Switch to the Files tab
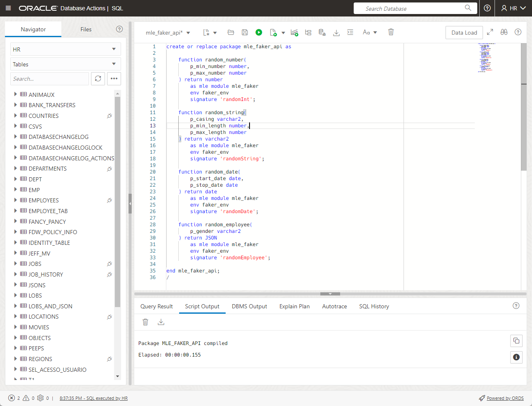532x406 pixels. click(86, 29)
